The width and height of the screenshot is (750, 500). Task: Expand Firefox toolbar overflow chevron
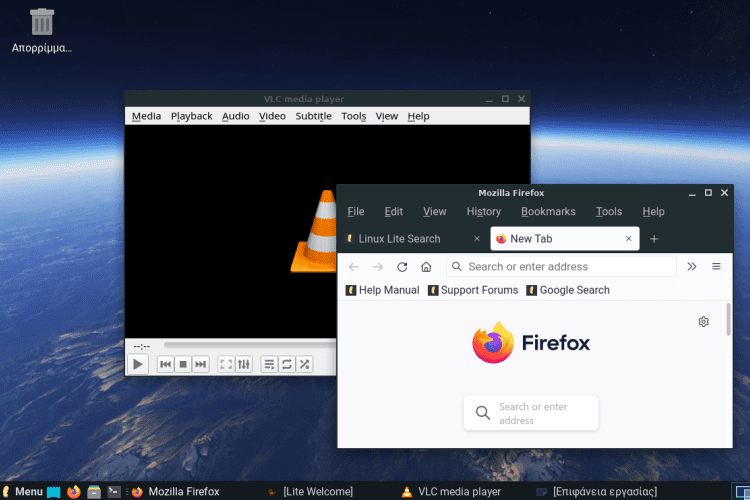(x=692, y=267)
